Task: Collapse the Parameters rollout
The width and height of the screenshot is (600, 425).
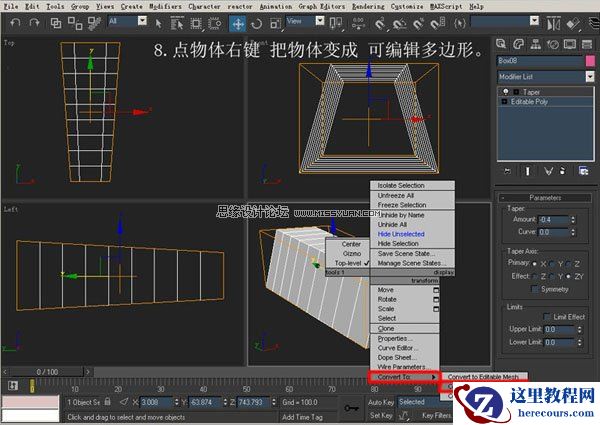Action: (545, 198)
